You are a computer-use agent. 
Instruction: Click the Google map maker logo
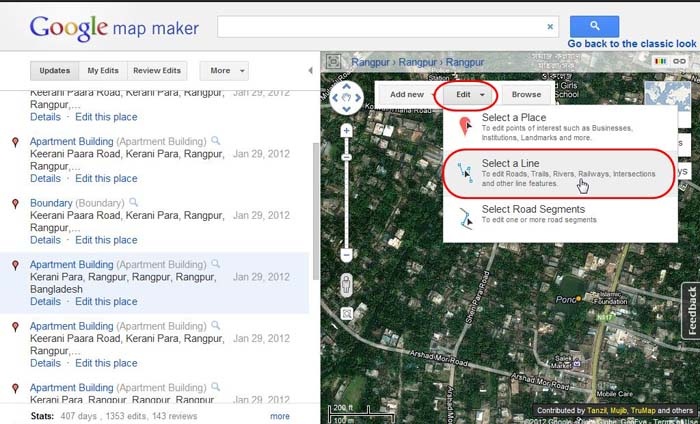click(114, 28)
